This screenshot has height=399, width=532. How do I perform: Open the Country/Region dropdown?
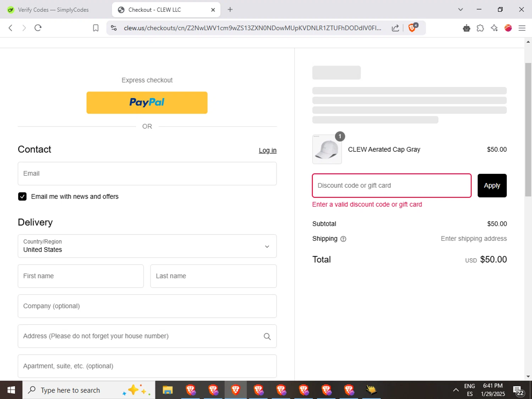pyautogui.click(x=147, y=246)
